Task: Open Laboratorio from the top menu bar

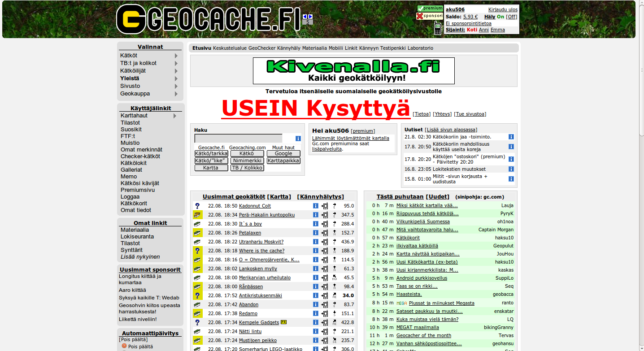Action: [x=422, y=48]
